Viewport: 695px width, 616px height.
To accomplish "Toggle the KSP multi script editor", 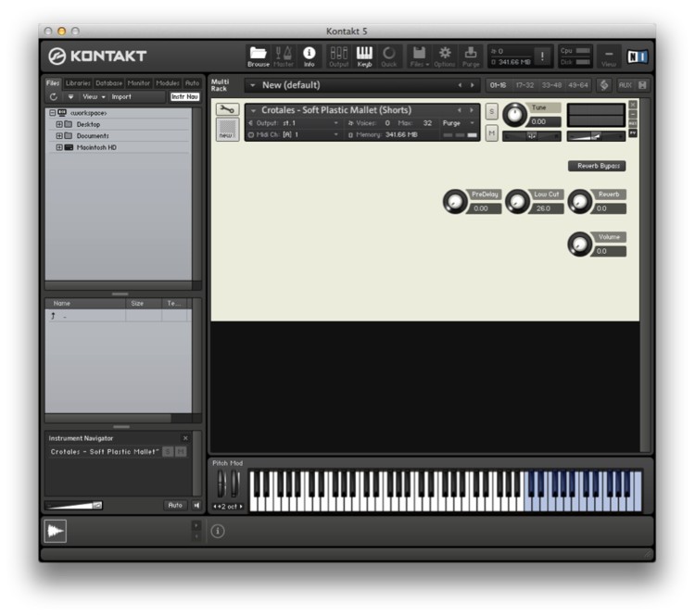I will (603, 85).
